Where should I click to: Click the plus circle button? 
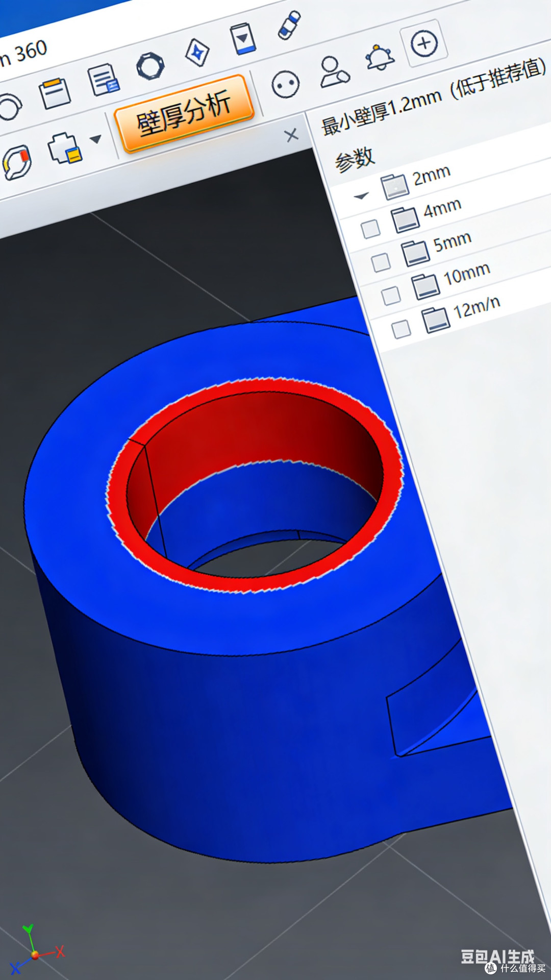[x=424, y=43]
